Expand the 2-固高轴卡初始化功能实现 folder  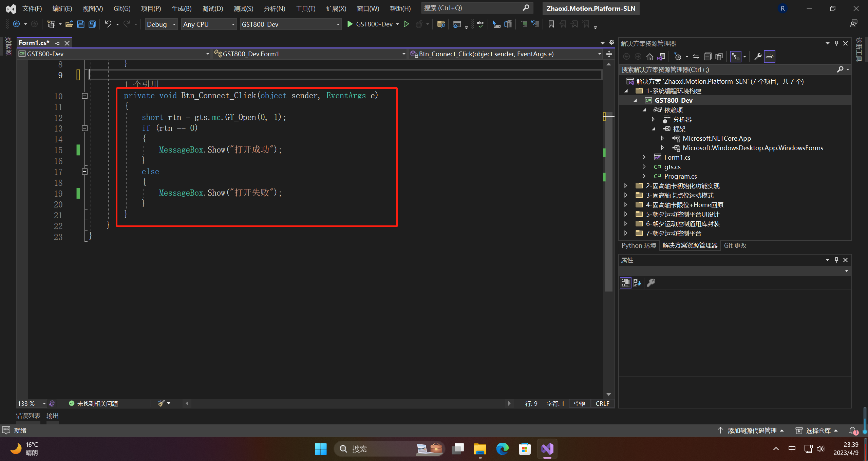point(626,186)
